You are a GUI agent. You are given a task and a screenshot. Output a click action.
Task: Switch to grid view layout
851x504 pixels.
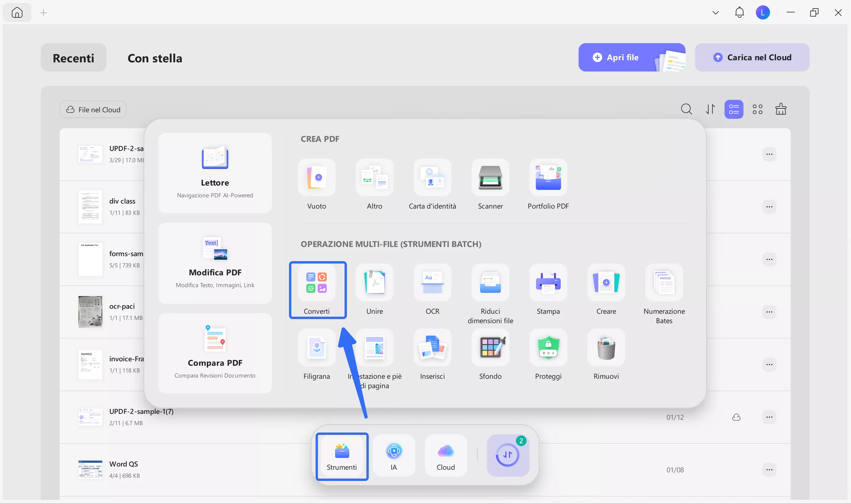757,109
